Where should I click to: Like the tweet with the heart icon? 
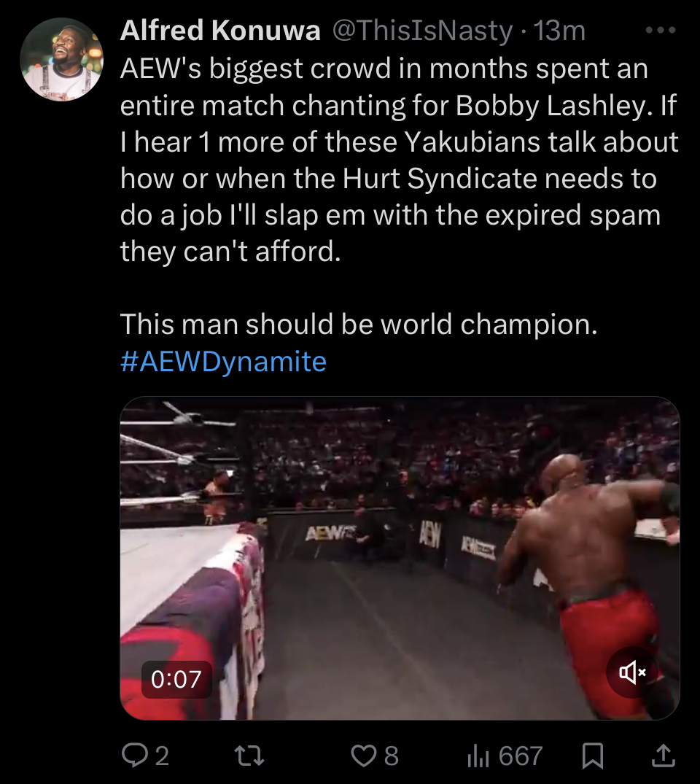point(364,756)
